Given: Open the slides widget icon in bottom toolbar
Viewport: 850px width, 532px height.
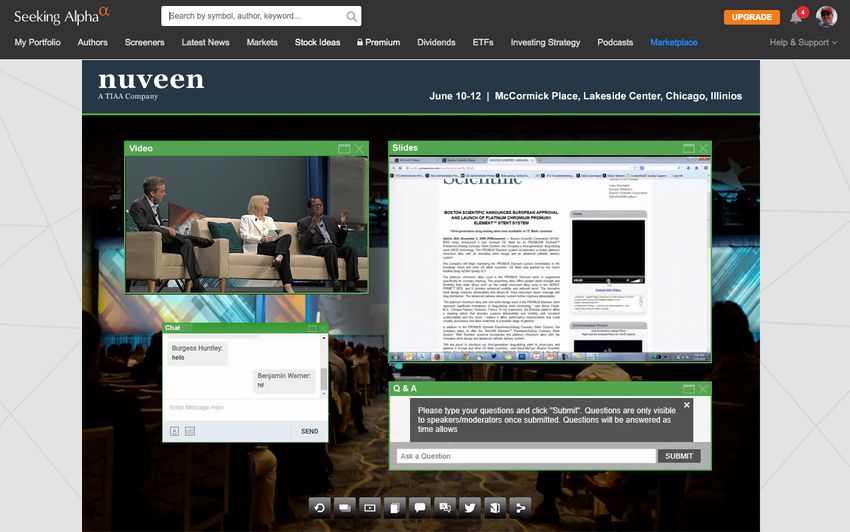Looking at the screenshot, I should tap(345, 508).
